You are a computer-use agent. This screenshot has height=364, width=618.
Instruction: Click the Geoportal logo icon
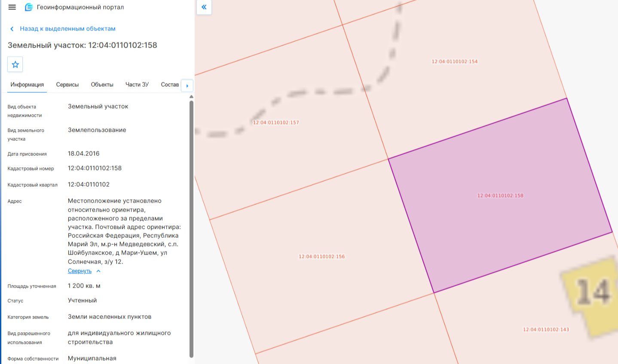pyautogui.click(x=29, y=7)
